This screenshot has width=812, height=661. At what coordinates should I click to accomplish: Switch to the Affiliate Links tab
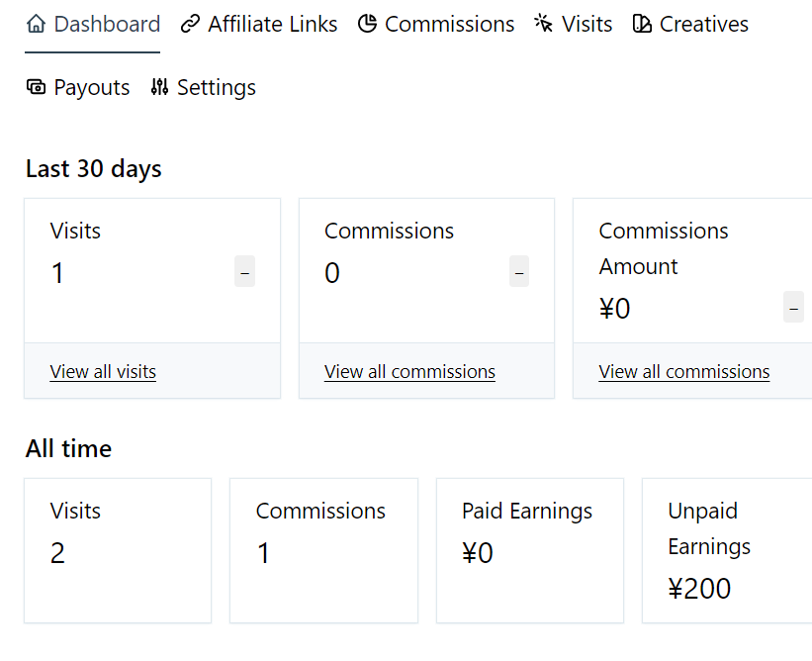coord(272,24)
